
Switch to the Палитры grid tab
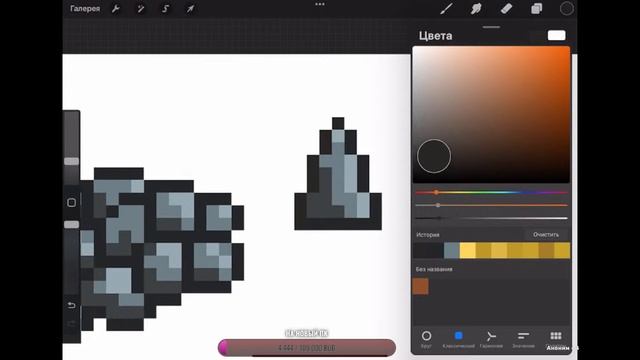click(x=556, y=339)
